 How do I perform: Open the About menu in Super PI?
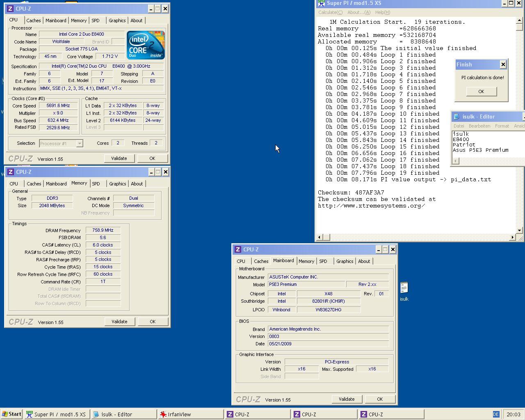click(359, 12)
